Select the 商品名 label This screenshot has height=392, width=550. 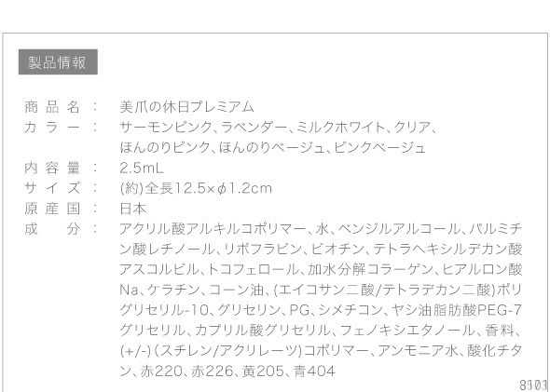pyautogui.click(x=52, y=107)
